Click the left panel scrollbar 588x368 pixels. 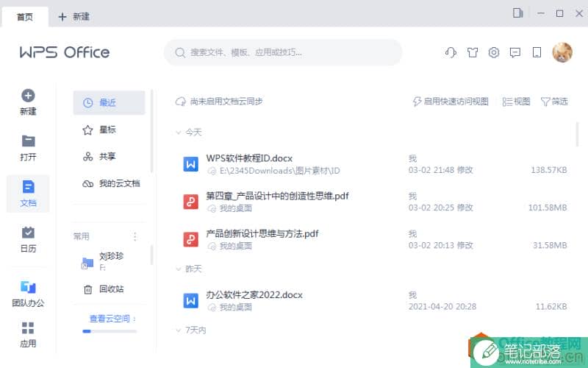point(151,131)
